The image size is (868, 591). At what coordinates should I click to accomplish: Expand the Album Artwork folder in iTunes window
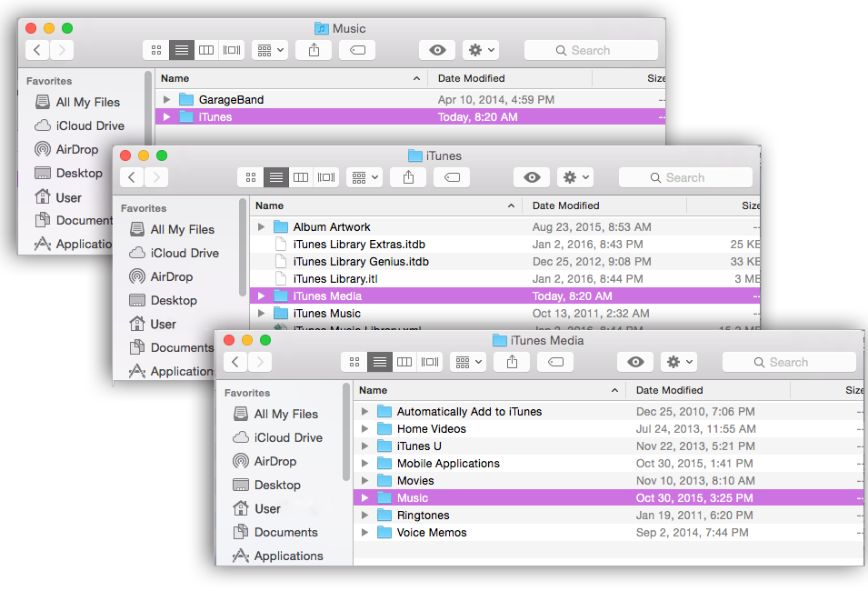click(261, 226)
